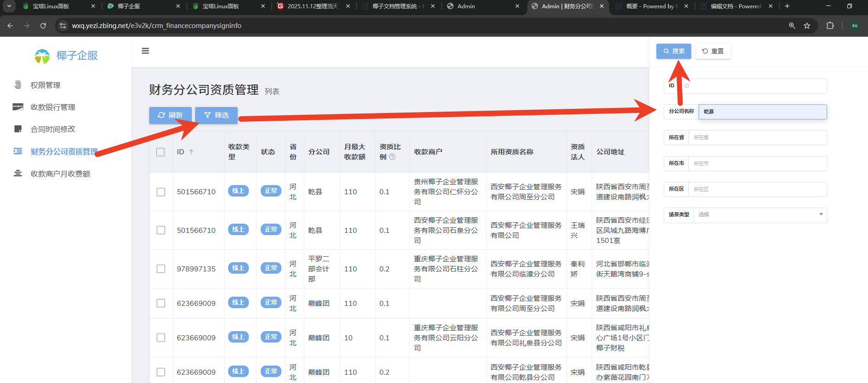Click the 刷新 refresh button
The width and height of the screenshot is (868, 383).
(170, 115)
